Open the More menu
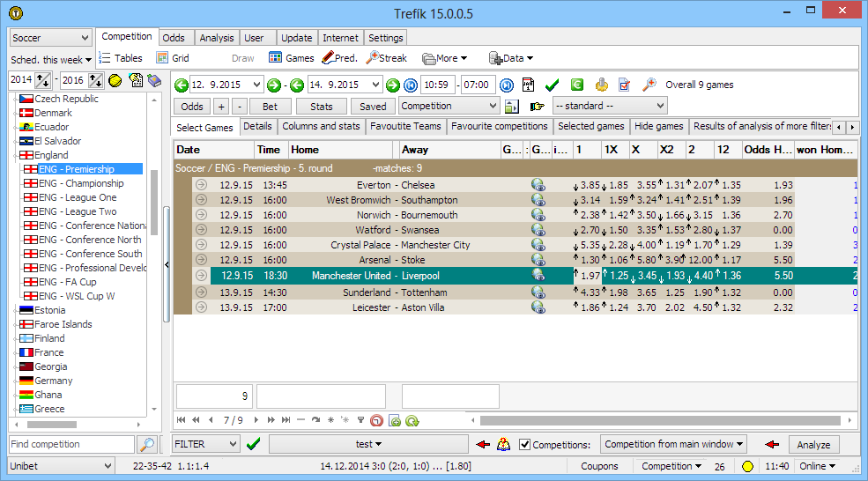Screen dimensions: 868x481 point(445,58)
